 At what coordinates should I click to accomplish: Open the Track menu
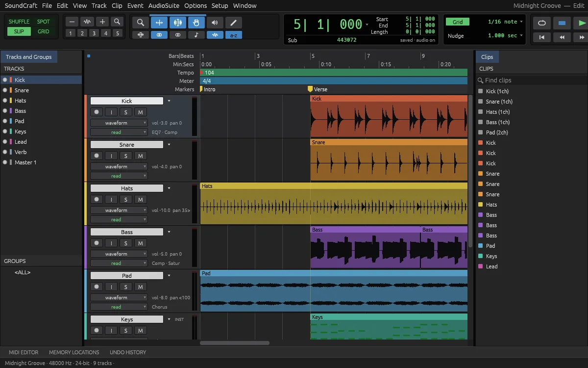pos(99,6)
